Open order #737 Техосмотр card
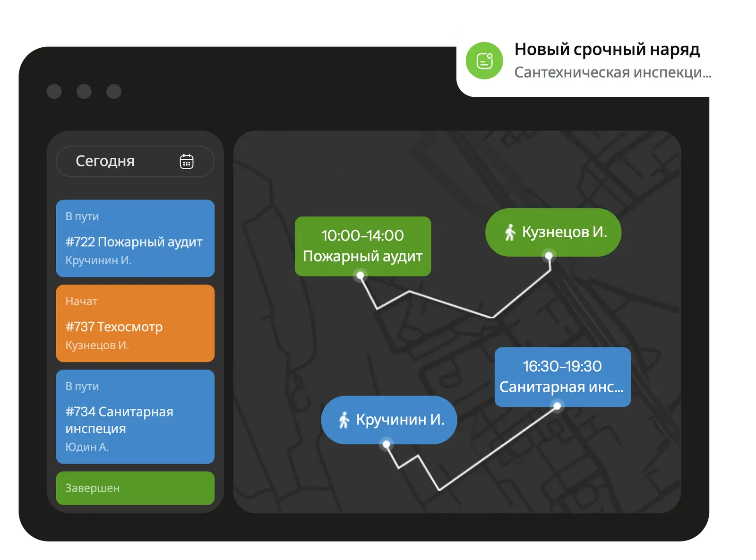 135,324
